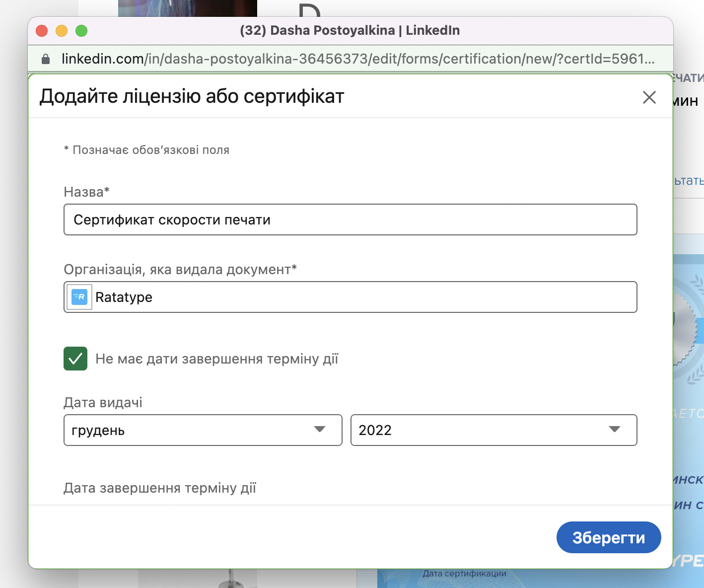Open the issue month dropdown showing грудень
The image size is (704, 588).
click(x=194, y=430)
